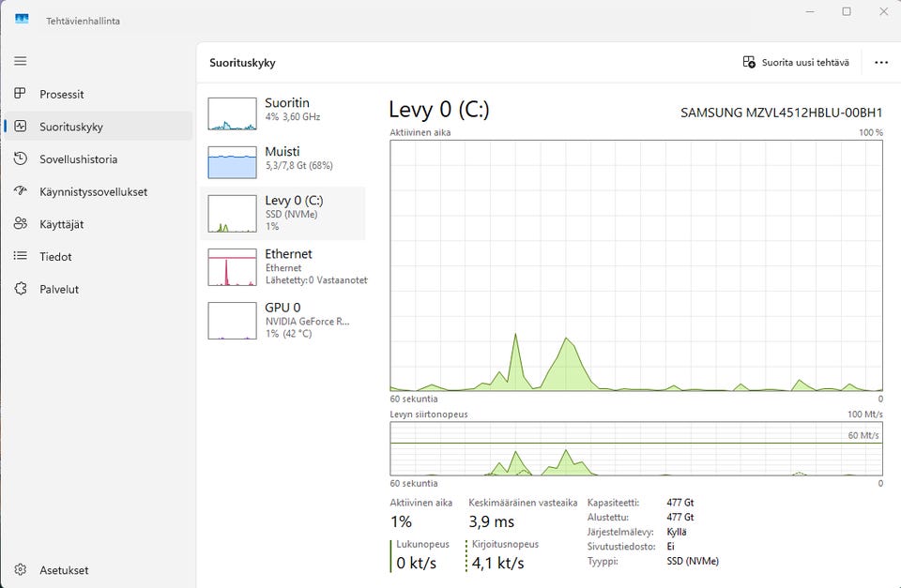Click the Levyn siirtonopeus graph
Viewport: 901px width, 588px height.
(636, 449)
